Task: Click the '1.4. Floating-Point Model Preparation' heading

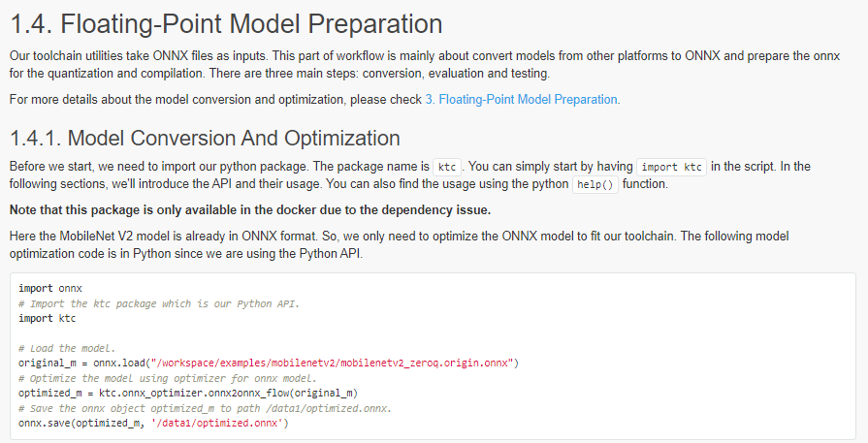Action: 226,24
